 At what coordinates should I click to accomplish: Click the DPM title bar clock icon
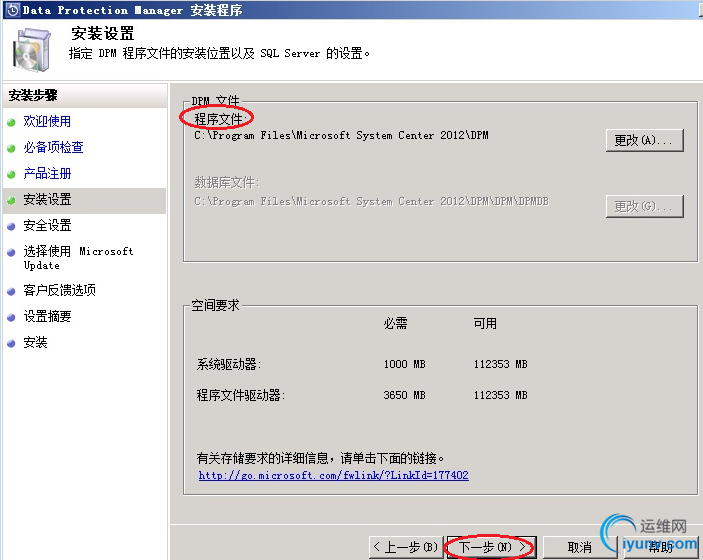coord(13,10)
